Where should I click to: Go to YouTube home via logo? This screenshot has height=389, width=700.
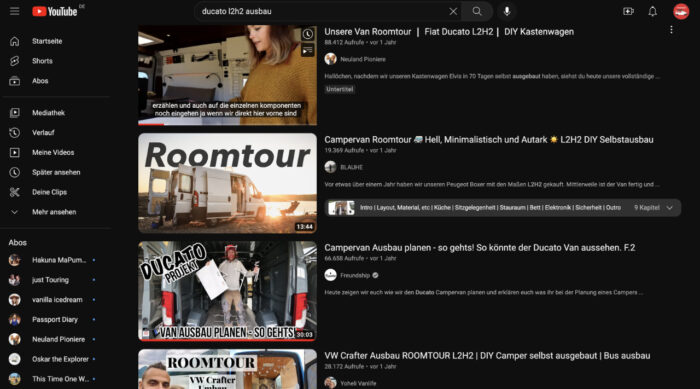pyautogui.click(x=54, y=11)
